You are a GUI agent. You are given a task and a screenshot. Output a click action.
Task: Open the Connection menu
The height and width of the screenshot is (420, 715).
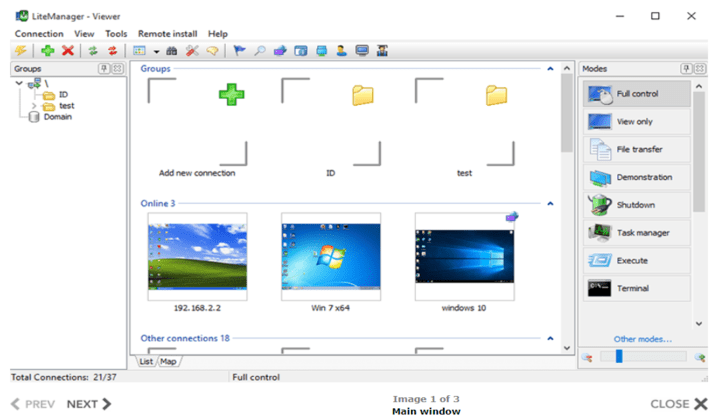point(39,34)
